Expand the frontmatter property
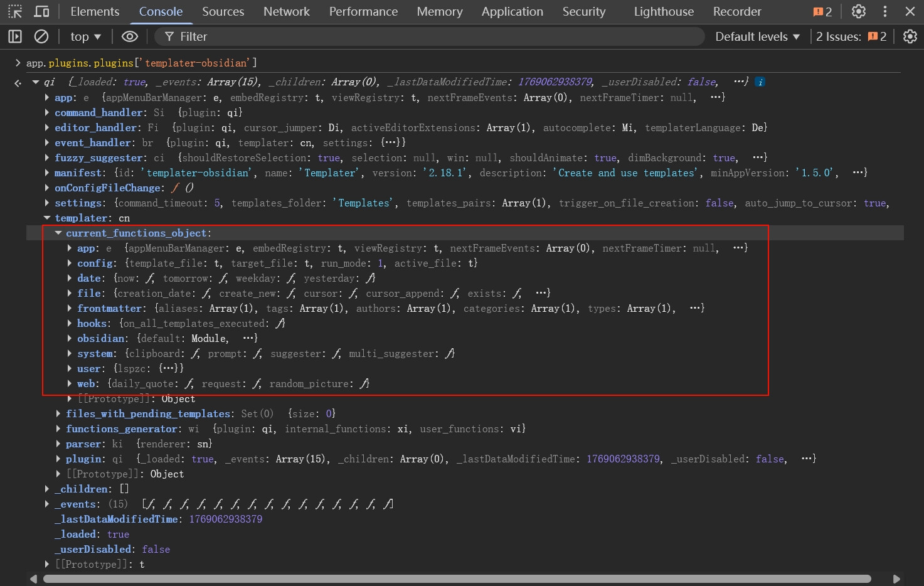This screenshot has width=924, height=586. (70, 308)
